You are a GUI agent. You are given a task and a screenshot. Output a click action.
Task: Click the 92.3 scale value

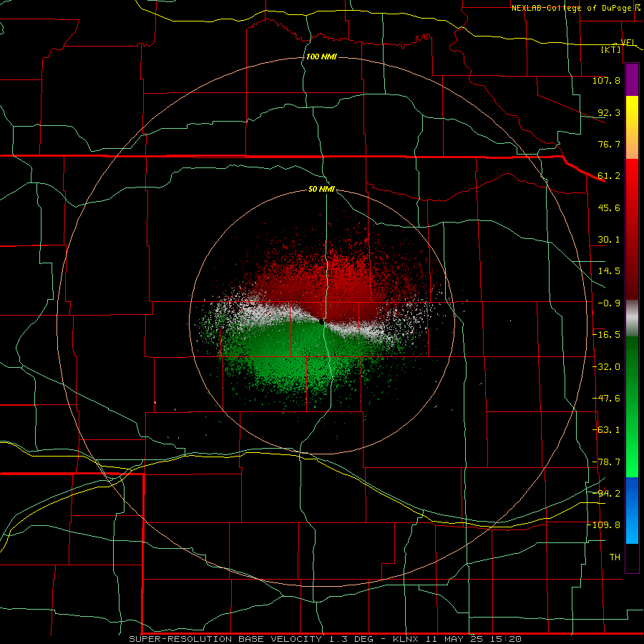click(x=609, y=112)
